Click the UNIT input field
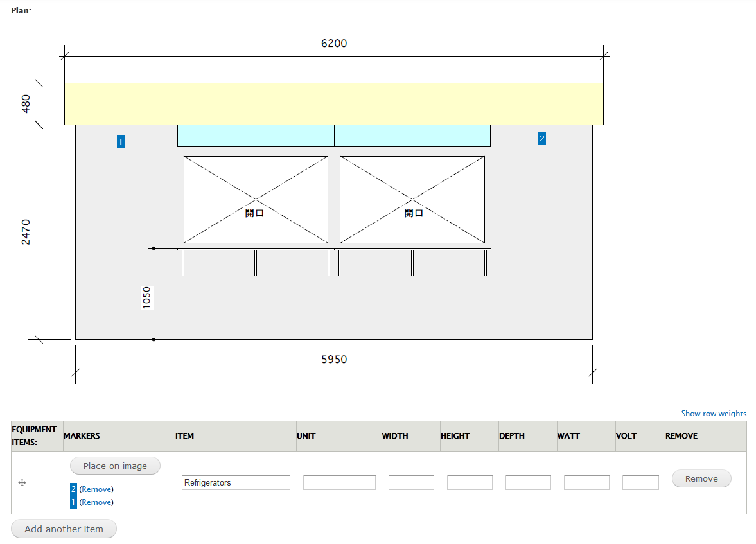Viewport: 756px width, 544px height. (339, 482)
